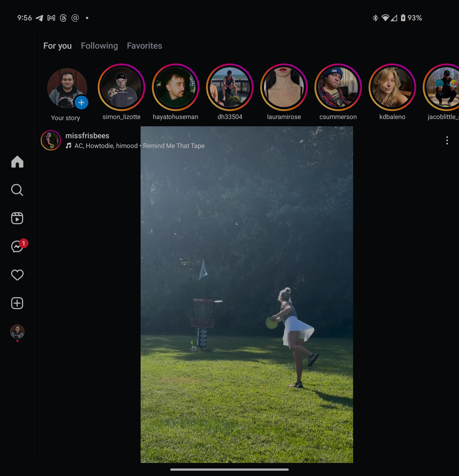Switch to the Following tab
Viewport: 459px width, 476px height.
pyautogui.click(x=99, y=46)
